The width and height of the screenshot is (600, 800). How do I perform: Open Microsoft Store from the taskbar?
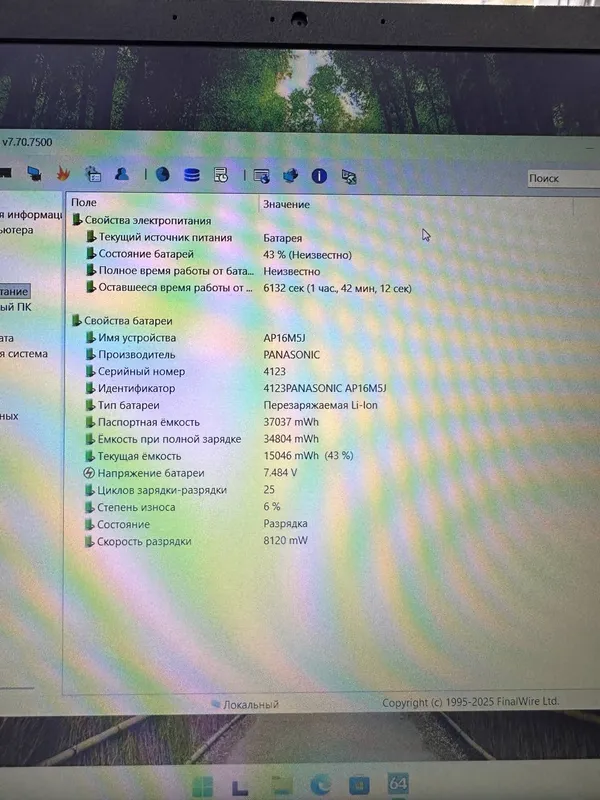pos(359,784)
